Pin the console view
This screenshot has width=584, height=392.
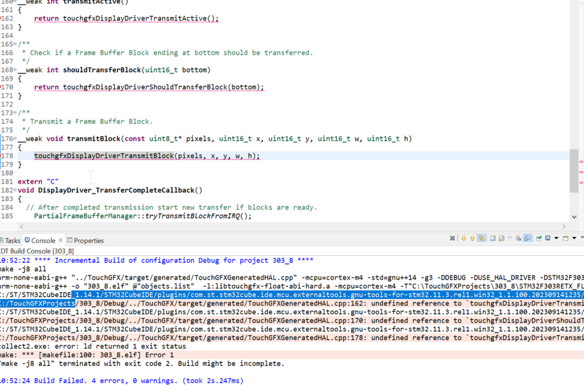[538, 238]
